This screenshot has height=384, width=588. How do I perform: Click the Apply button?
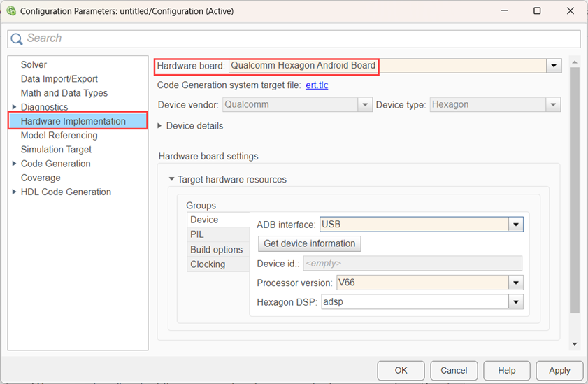tap(559, 371)
